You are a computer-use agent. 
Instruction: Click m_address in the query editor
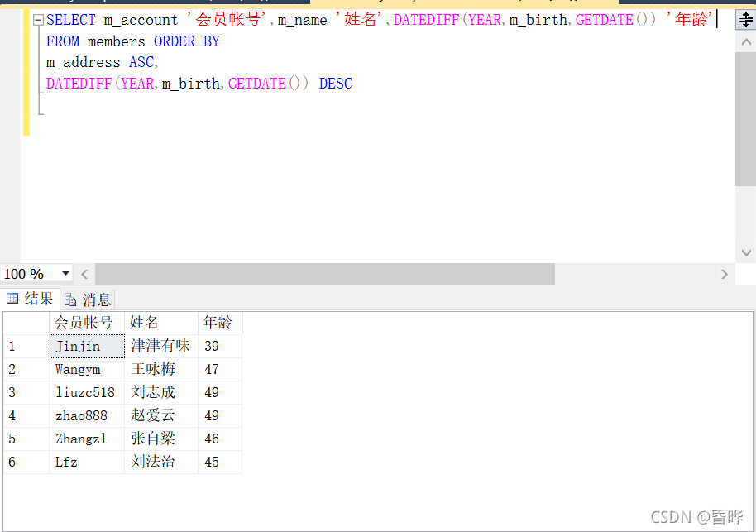83,62
